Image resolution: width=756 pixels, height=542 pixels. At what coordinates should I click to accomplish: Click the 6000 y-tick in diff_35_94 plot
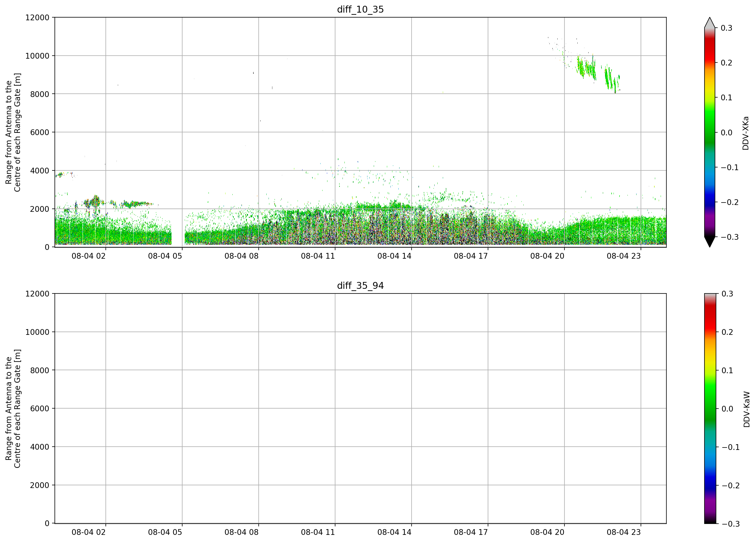(x=40, y=409)
